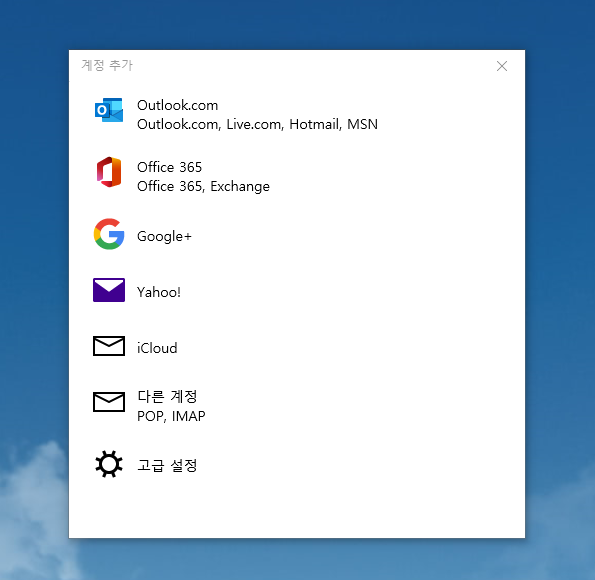Add a Yahoo! account
Viewport: 595px width, 580px height.
pyautogui.click(x=159, y=292)
